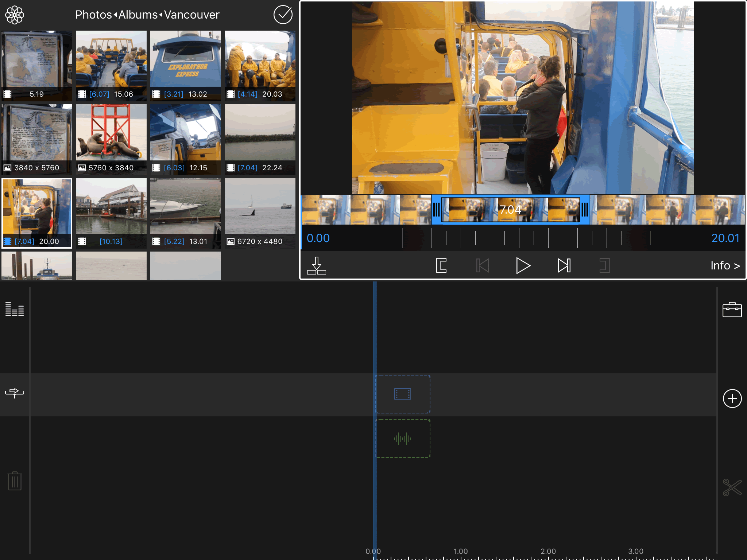This screenshot has height=560, width=747.
Task: Open the Info panel link
Action: point(725,265)
